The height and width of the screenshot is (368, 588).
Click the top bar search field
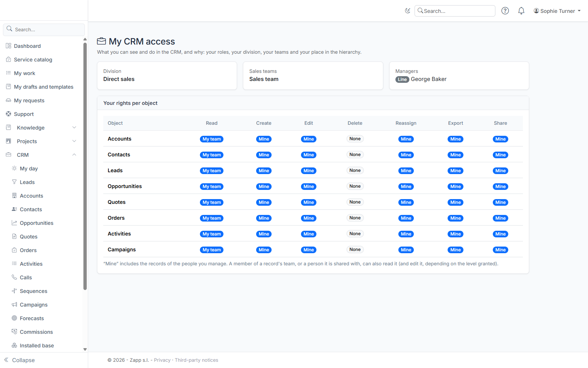tap(455, 11)
